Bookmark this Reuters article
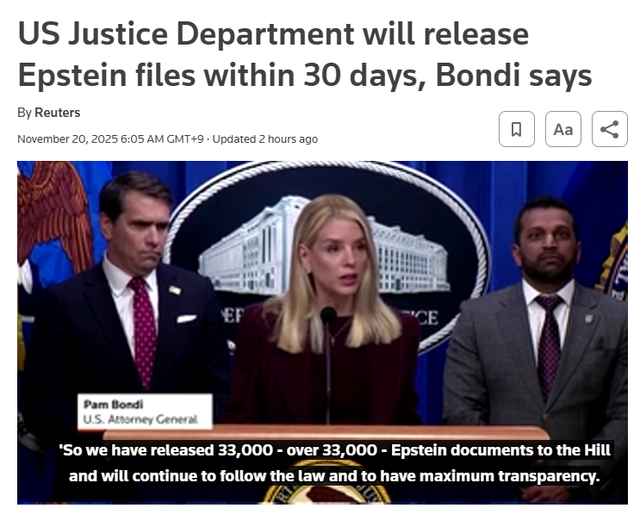The image size is (640, 513). click(x=516, y=129)
